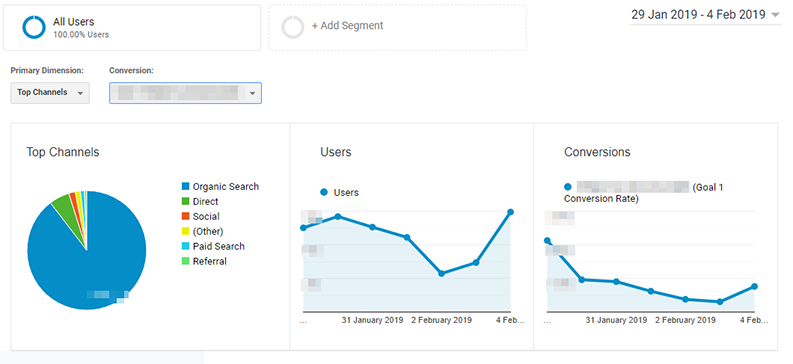Click the Add Segment empty circle icon
The image size is (793, 364).
[293, 27]
